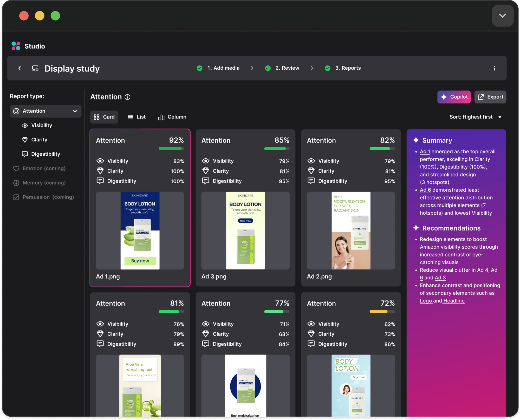Open the Ad 3.png thumbnail
The width and height of the screenshot is (520, 420).
245,231
